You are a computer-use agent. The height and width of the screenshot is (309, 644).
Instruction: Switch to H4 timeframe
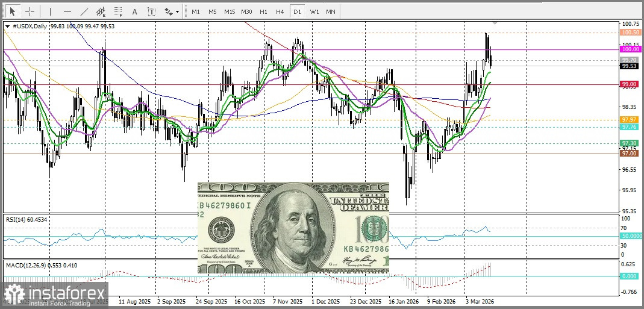[x=280, y=11]
